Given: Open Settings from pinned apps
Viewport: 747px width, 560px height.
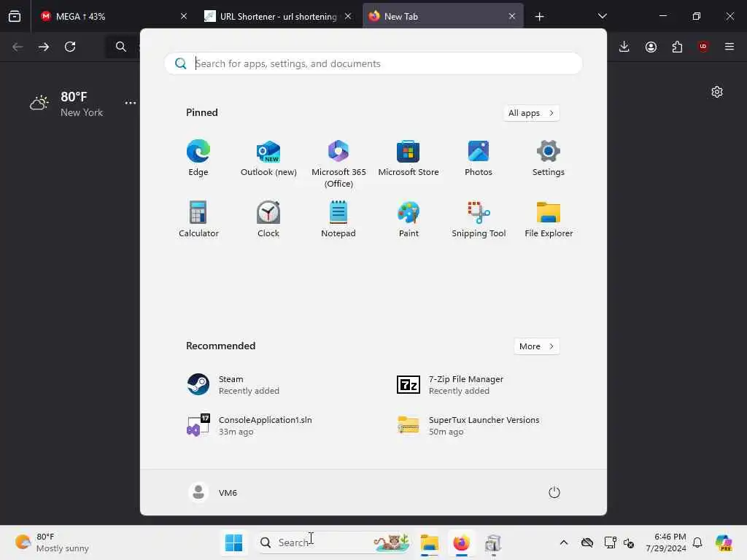Looking at the screenshot, I should 549,158.
